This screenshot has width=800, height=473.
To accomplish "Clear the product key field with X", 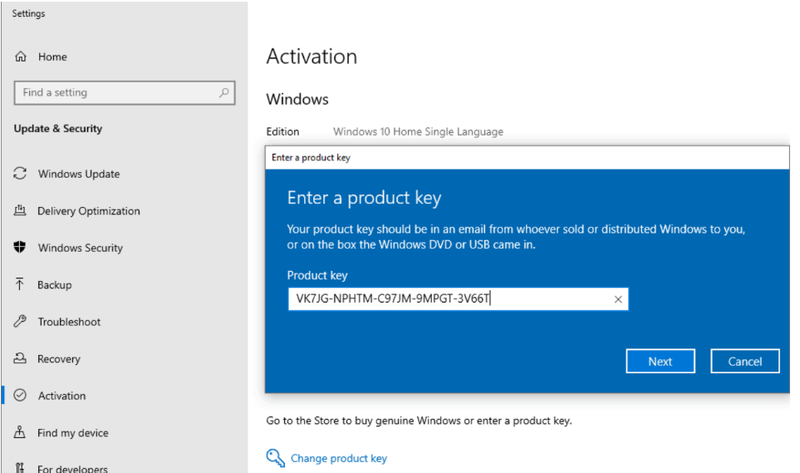I will pyautogui.click(x=618, y=300).
